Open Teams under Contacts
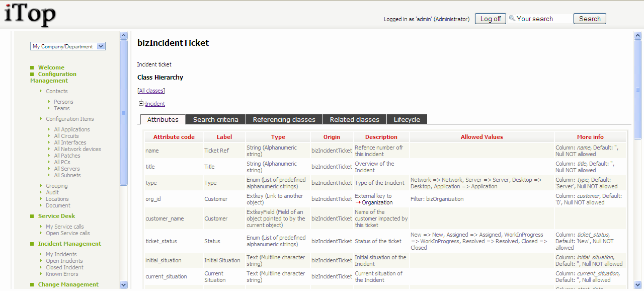Image resolution: width=644 pixels, height=291 pixels. [62, 108]
